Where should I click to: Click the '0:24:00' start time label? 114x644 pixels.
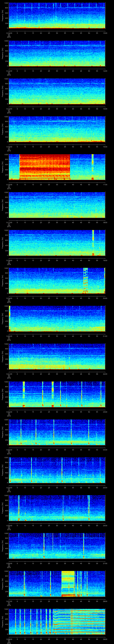click(9, 487)
